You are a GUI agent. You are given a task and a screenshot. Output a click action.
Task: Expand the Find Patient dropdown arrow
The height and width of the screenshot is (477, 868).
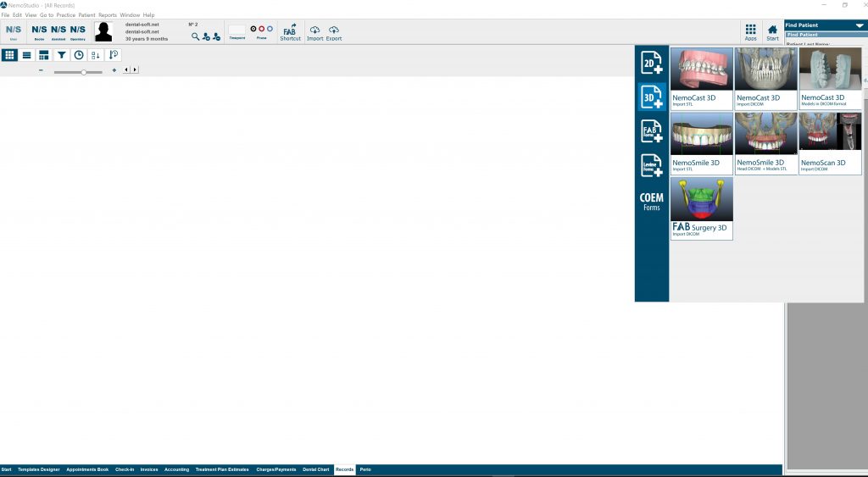859,25
